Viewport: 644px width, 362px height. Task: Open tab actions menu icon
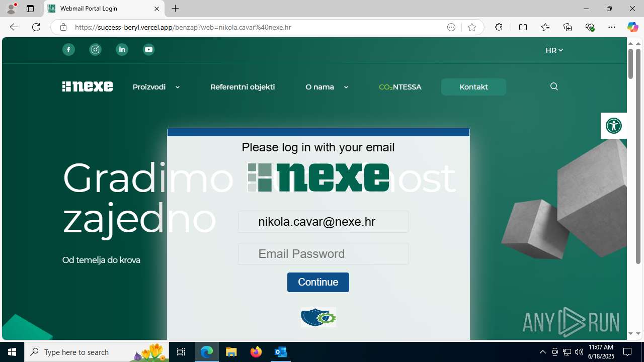pos(30,9)
